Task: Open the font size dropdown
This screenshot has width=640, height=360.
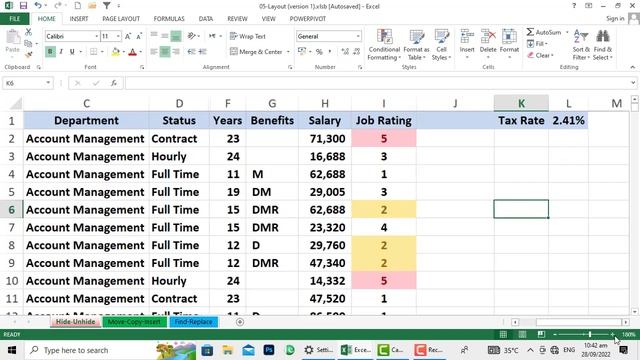Action: tap(118, 36)
